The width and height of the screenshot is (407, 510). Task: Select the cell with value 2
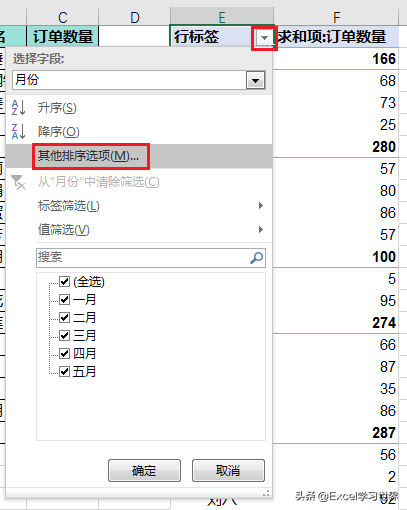coord(336,477)
